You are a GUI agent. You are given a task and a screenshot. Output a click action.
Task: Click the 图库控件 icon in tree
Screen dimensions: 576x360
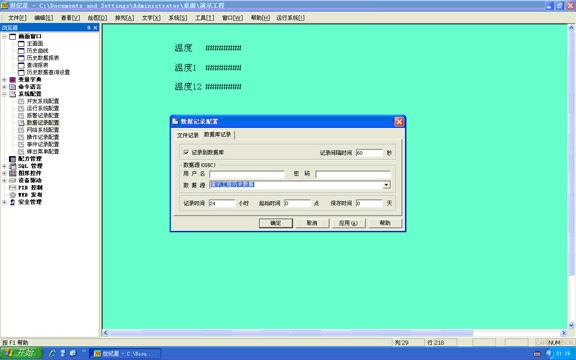pyautogui.click(x=12, y=173)
